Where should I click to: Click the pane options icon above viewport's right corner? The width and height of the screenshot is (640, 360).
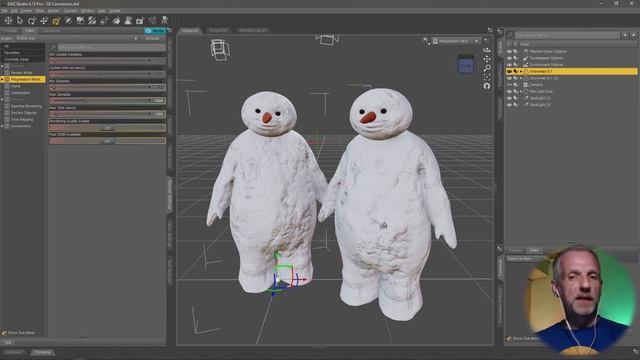point(490,30)
